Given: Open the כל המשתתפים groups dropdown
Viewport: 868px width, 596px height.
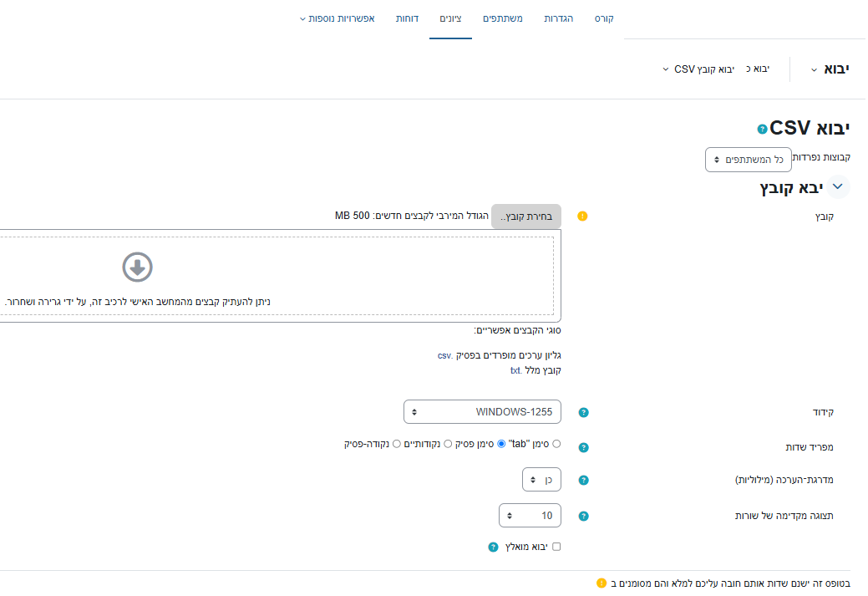Looking at the screenshot, I should pyautogui.click(x=748, y=159).
